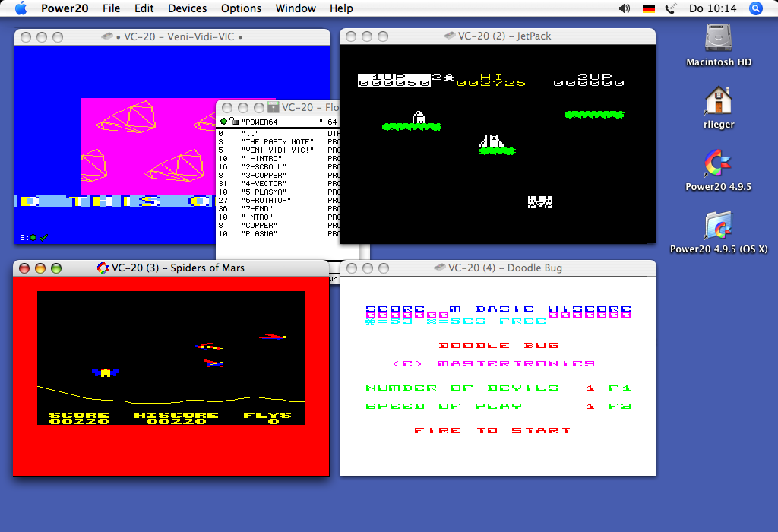Click the drive icon in JetPack title
Image resolution: width=778 pixels, height=532 pixels.
coord(450,36)
